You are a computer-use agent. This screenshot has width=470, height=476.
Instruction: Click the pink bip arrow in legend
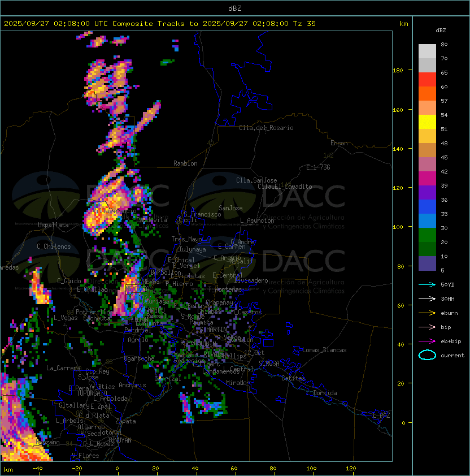coord(427,327)
